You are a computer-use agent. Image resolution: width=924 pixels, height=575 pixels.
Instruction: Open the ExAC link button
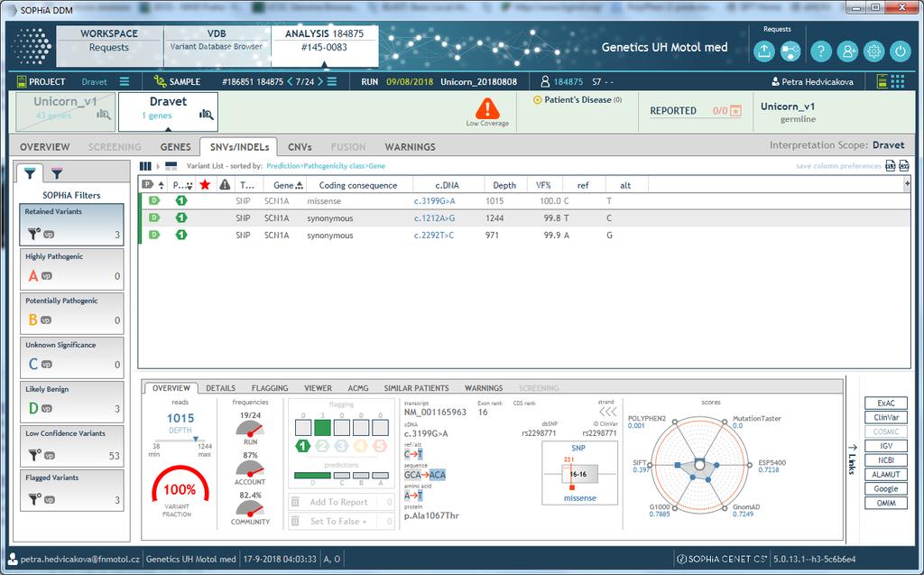click(886, 403)
